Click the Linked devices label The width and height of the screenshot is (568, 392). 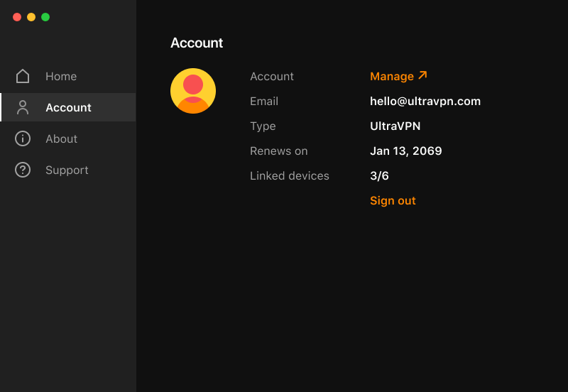290,175
